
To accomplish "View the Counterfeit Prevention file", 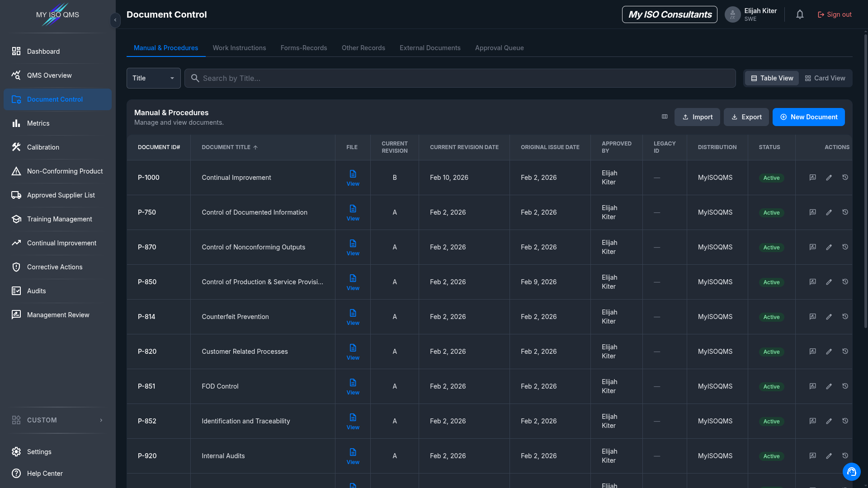I will coord(353,317).
